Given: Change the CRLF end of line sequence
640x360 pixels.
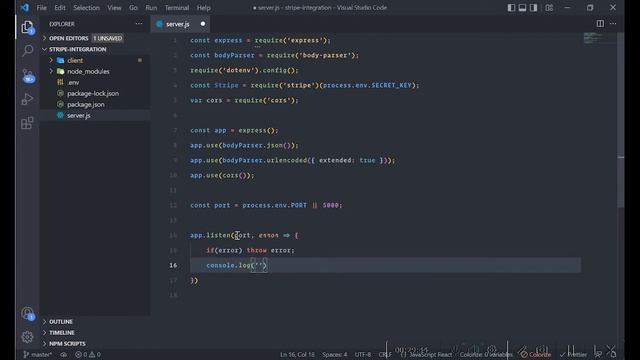Looking at the screenshot, I should pos(385,354).
